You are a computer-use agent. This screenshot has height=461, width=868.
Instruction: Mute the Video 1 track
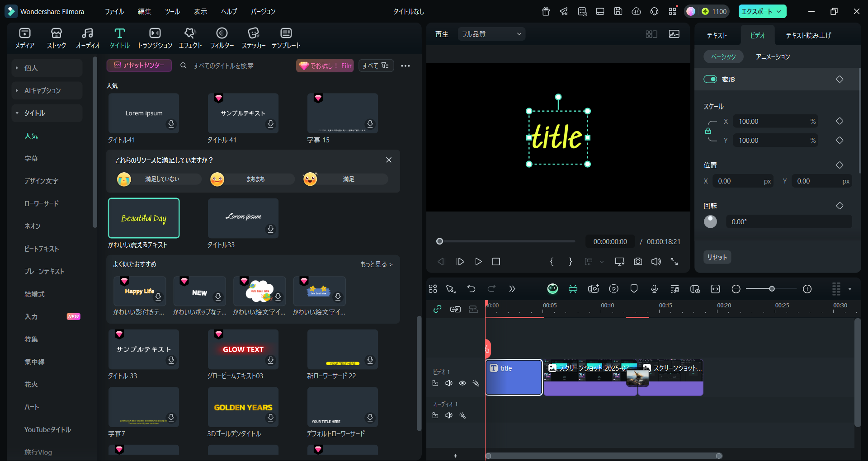pyautogui.click(x=449, y=383)
